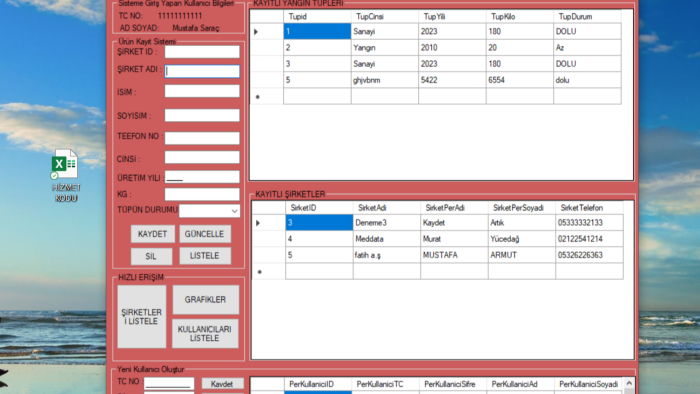Sort by PerKullaniciID column header
Image resolution: width=700 pixels, height=394 pixels.
tap(318, 384)
